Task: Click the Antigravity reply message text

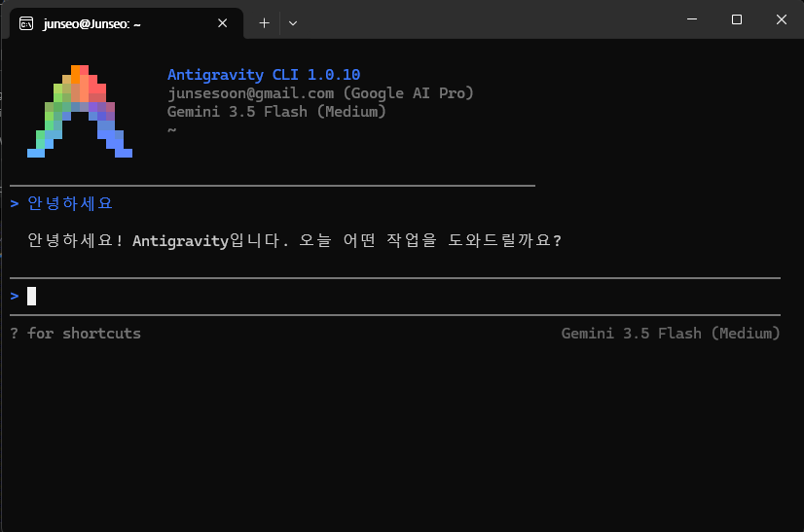Action: pos(294,240)
